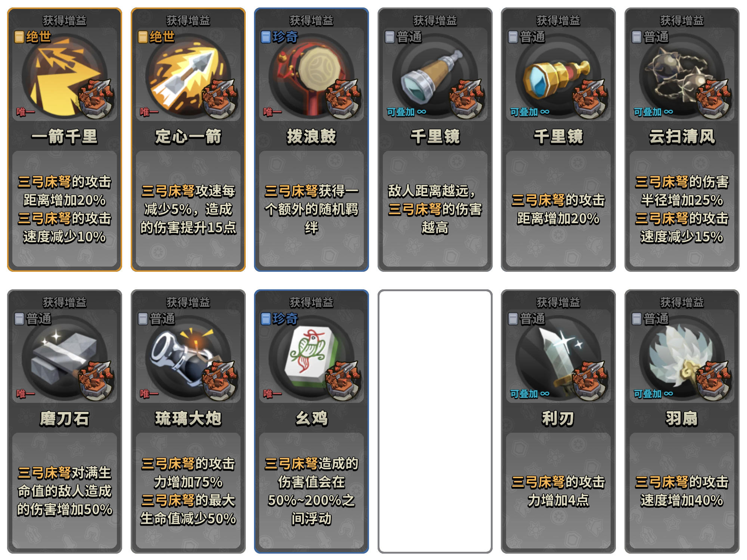Click the 羽扇 attack speed description box

tap(682, 491)
